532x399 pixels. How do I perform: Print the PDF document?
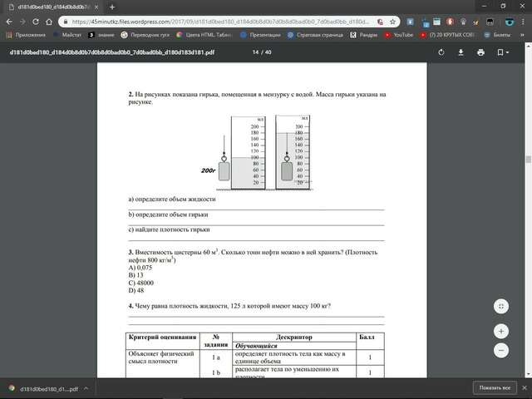480,52
